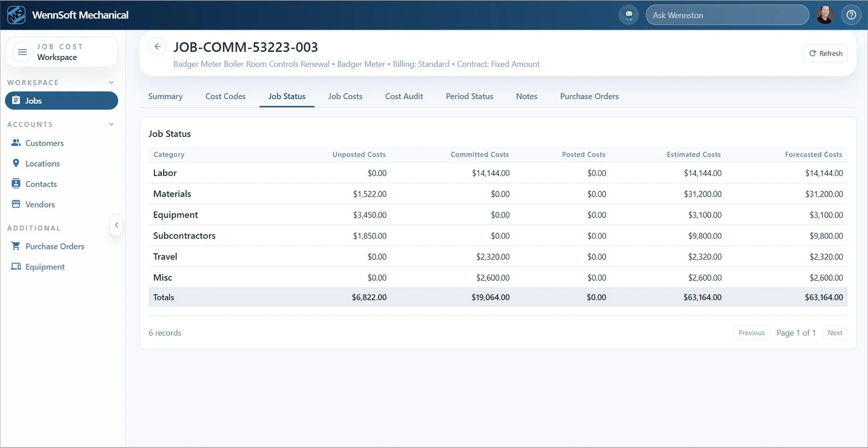The width and height of the screenshot is (868, 448).
Task: Click the Contacts card icon
Action: point(16,183)
